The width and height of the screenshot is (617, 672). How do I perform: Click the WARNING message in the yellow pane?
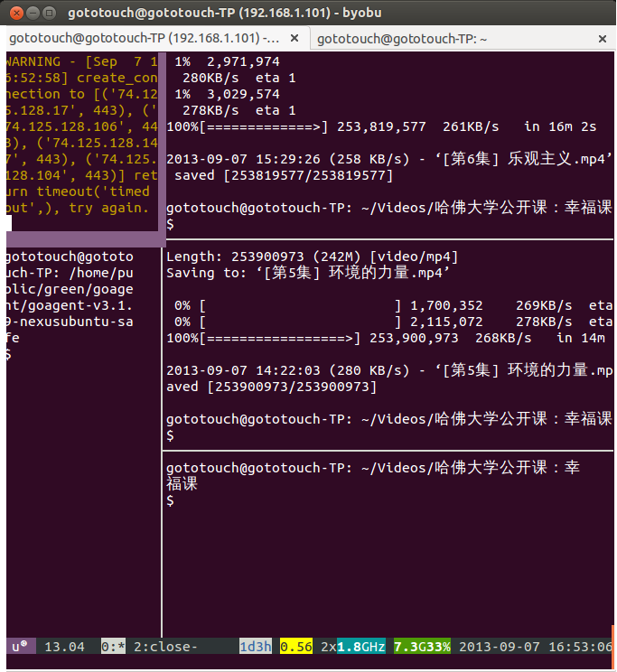pos(82,135)
